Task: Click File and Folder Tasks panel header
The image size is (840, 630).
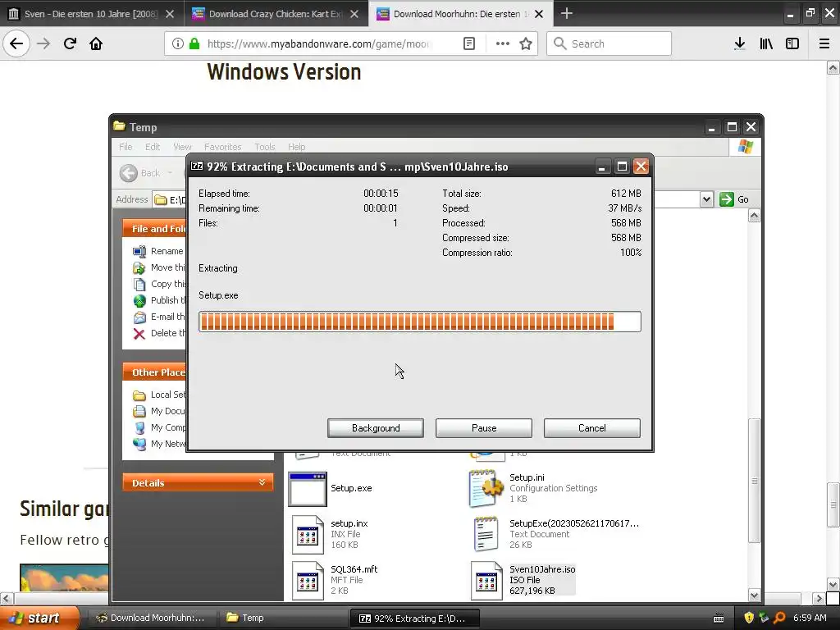Action: tap(154, 229)
